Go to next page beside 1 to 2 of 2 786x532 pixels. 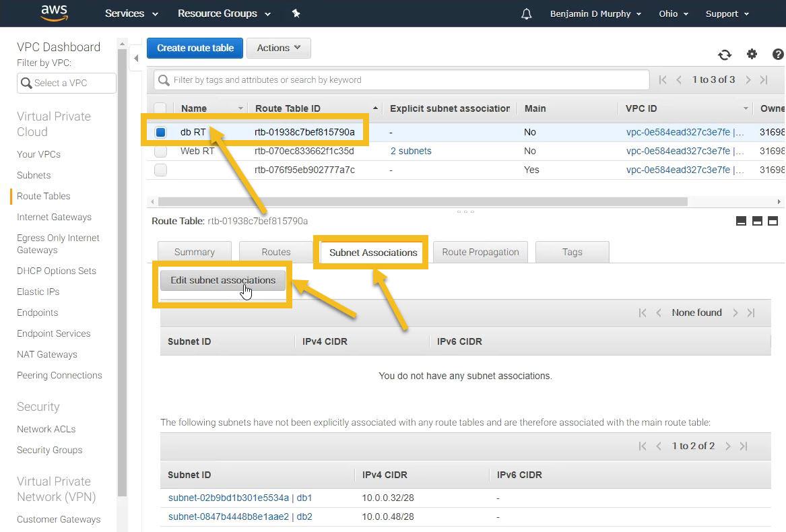point(728,446)
